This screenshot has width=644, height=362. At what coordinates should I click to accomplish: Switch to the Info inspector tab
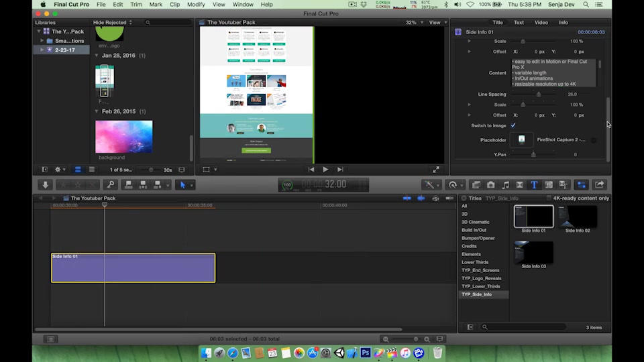coord(563,23)
